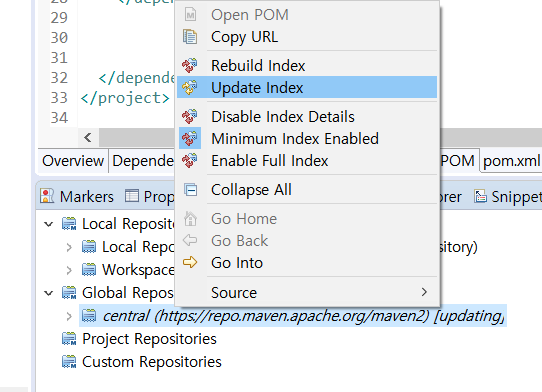Open the Snippets view tab
Viewport: 542px width, 392px height.
pos(508,196)
